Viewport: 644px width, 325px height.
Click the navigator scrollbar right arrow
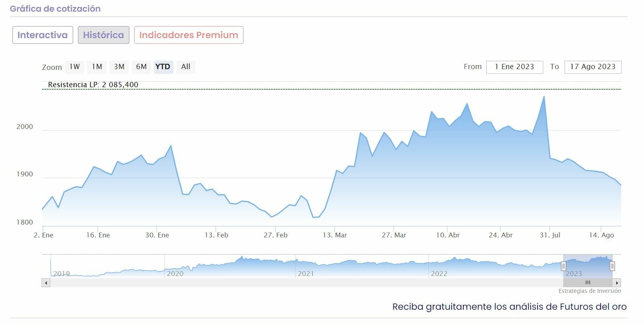click(x=617, y=283)
